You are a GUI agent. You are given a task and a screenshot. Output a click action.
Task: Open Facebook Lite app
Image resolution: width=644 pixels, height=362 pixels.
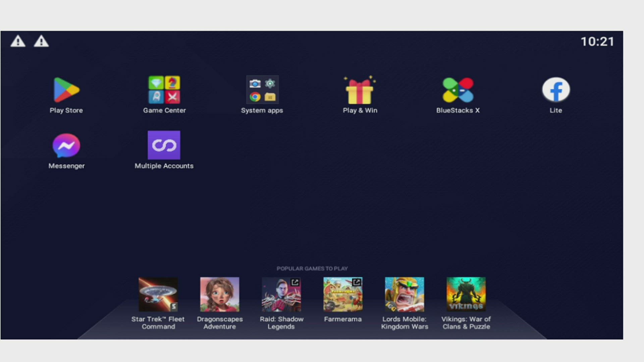tap(556, 90)
